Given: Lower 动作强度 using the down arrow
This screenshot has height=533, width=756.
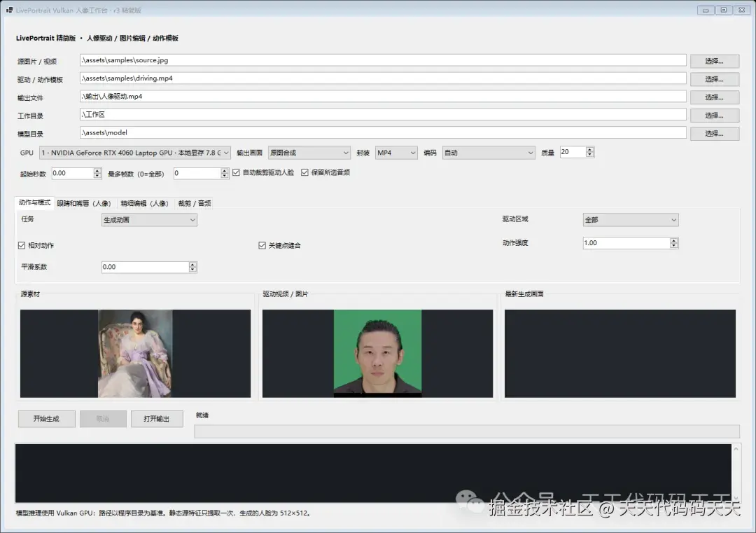Looking at the screenshot, I should [x=674, y=246].
